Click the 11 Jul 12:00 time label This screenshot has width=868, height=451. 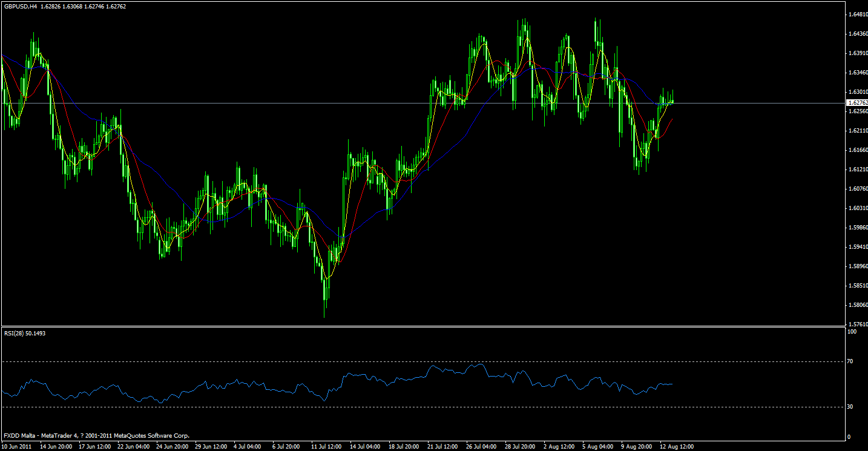pos(327,446)
